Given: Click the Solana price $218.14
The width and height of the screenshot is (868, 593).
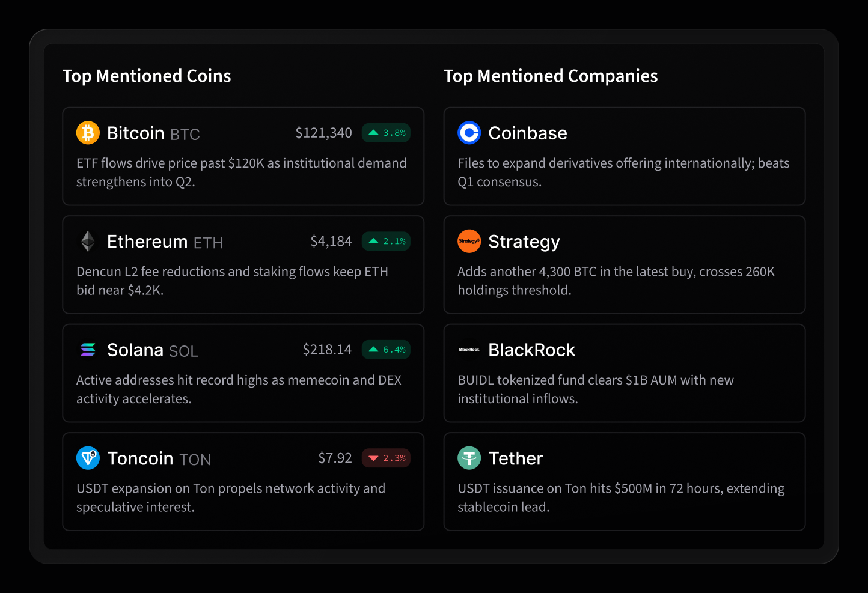Looking at the screenshot, I should [327, 350].
